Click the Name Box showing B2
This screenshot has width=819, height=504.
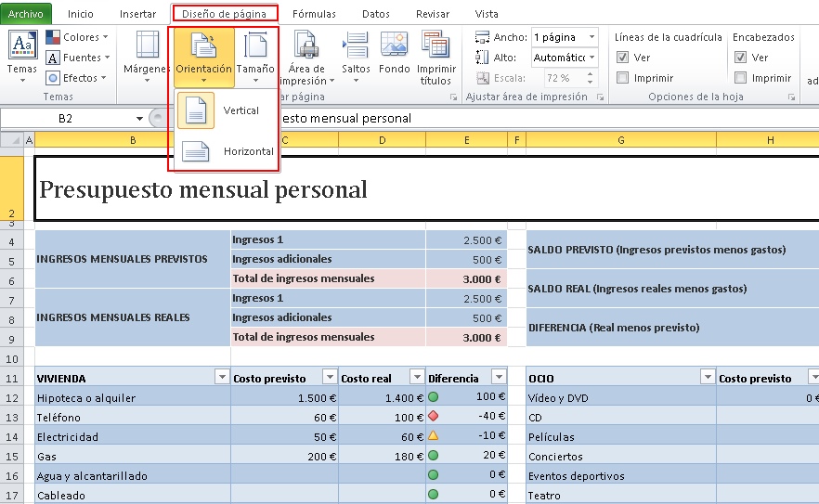[65, 119]
